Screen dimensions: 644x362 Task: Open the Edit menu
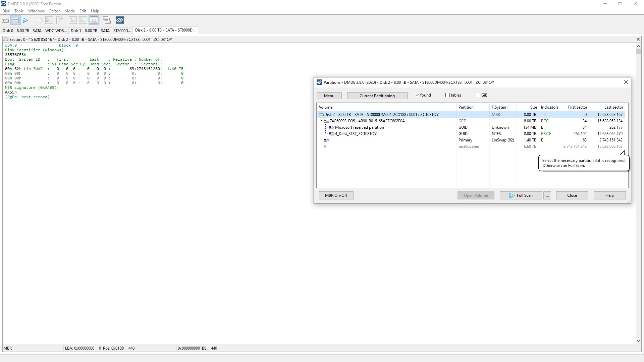point(83,11)
